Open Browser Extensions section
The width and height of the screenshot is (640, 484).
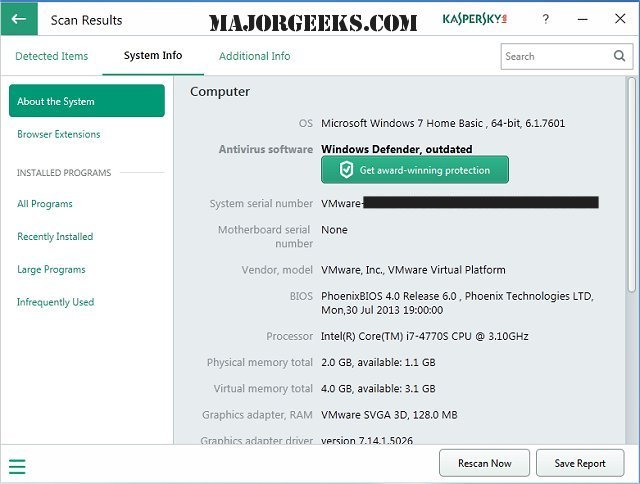tap(59, 134)
